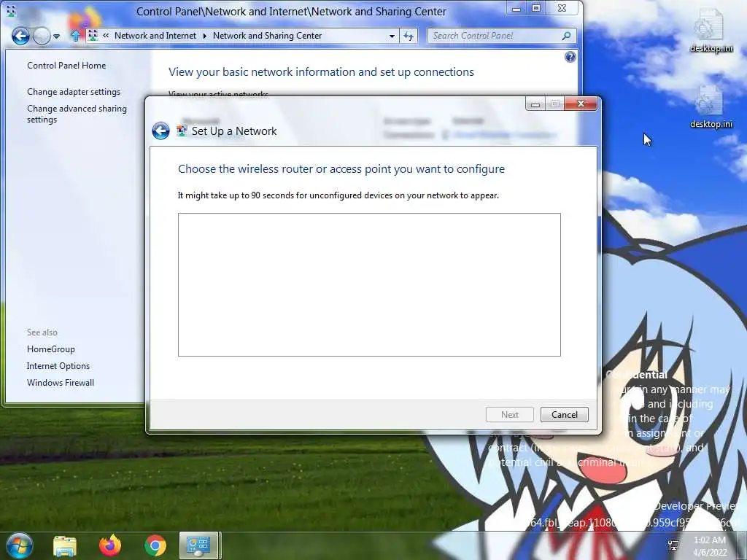The height and width of the screenshot is (560, 747).
Task: Open Internet Options link
Action: coord(58,366)
